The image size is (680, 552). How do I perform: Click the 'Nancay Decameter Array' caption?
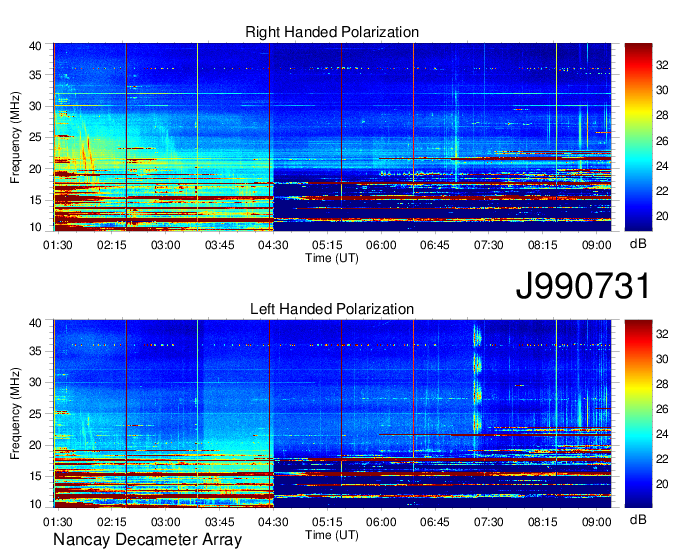(x=147, y=540)
